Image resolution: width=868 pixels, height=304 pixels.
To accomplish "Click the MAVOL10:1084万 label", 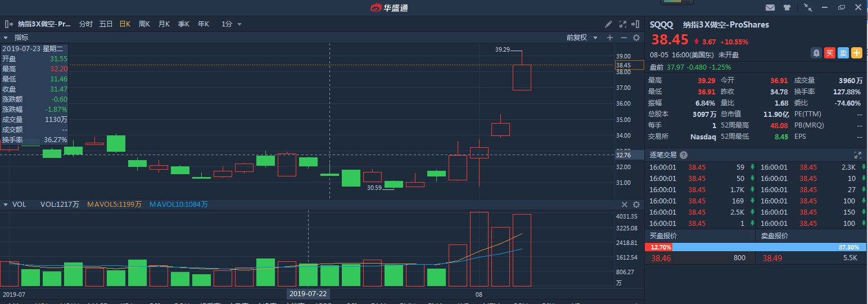I will (x=178, y=205).
